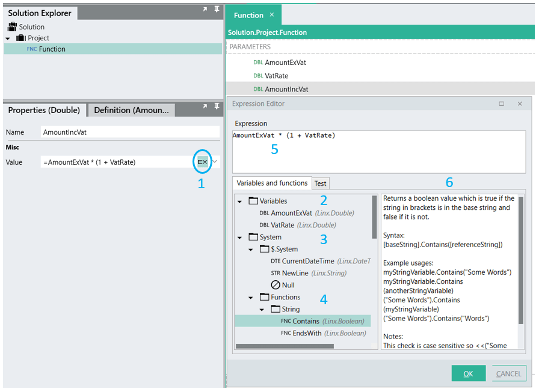Collapse the String tree node
This screenshot has width=536, height=392.
(262, 310)
